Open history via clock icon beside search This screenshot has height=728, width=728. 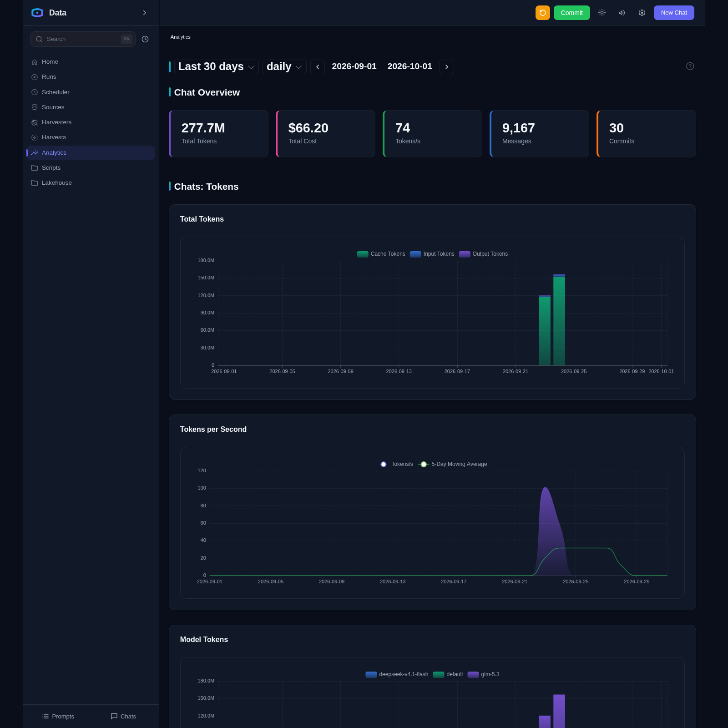tap(145, 39)
